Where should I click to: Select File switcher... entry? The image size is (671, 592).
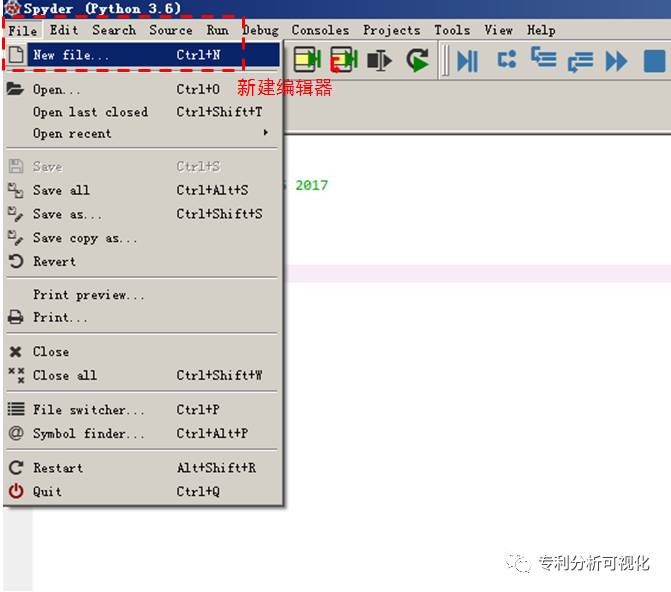click(143, 409)
